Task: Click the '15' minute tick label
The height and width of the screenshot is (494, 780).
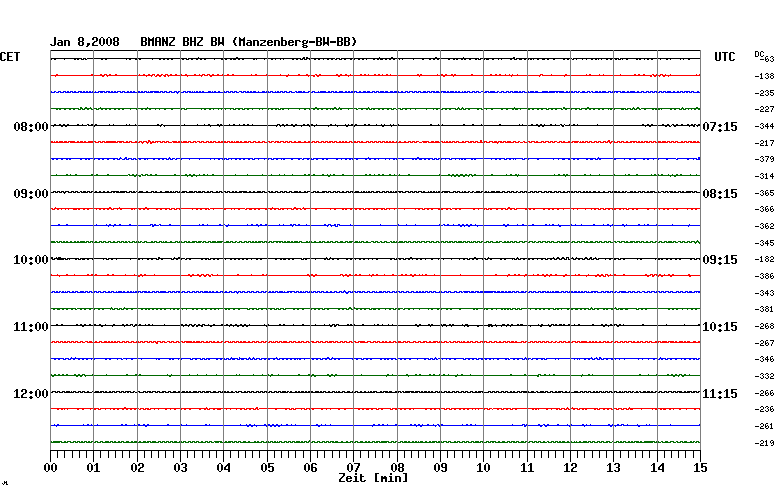Action: point(700,467)
